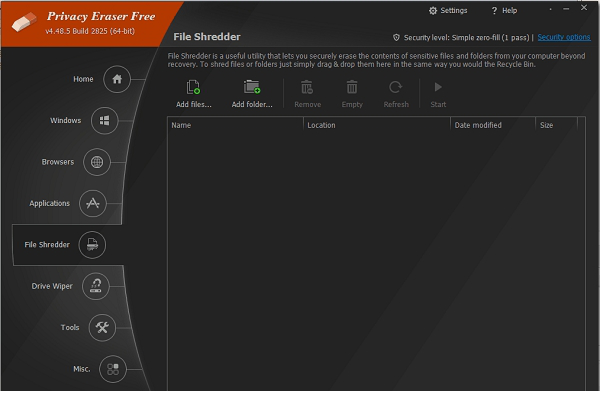Open Settings from the title bar

click(448, 11)
